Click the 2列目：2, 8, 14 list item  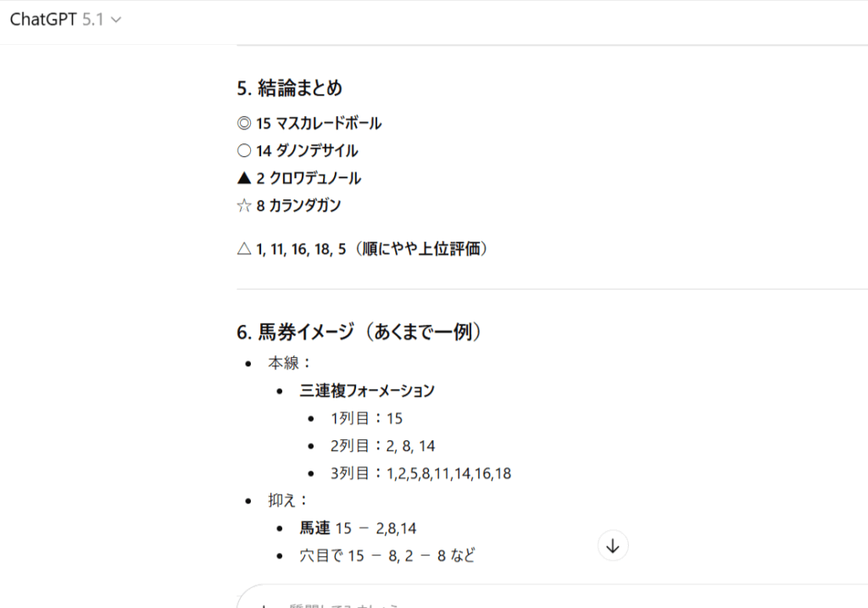(383, 446)
